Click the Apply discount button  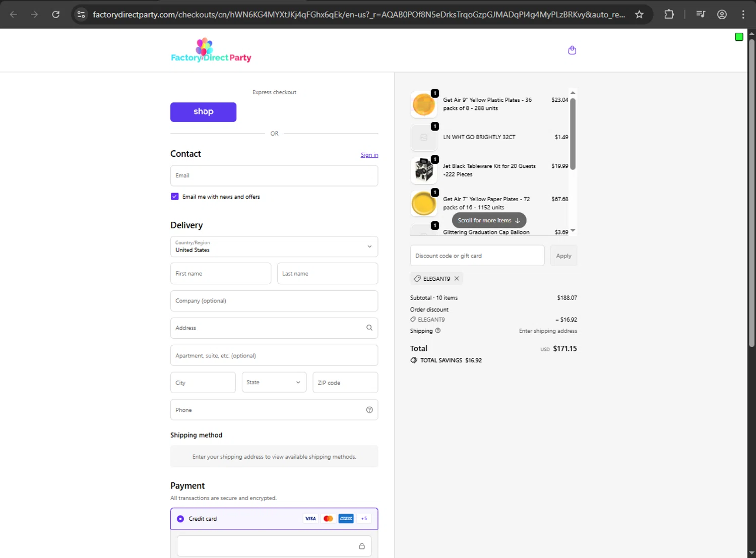[563, 256]
